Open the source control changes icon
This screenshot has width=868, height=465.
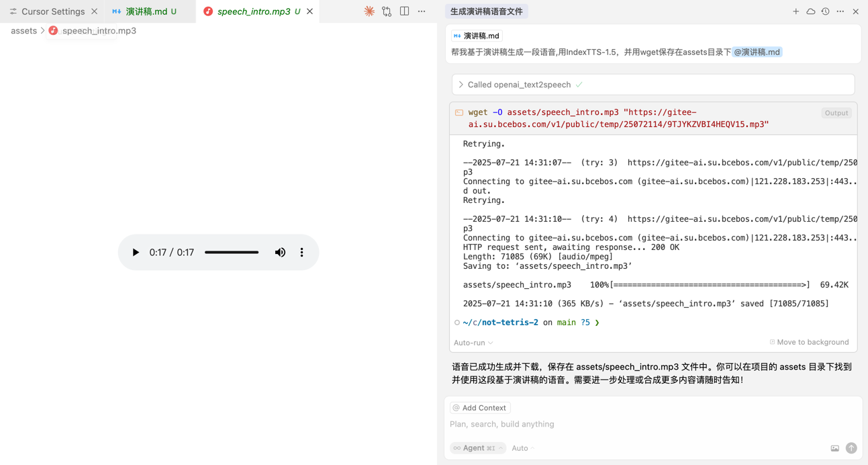(387, 11)
